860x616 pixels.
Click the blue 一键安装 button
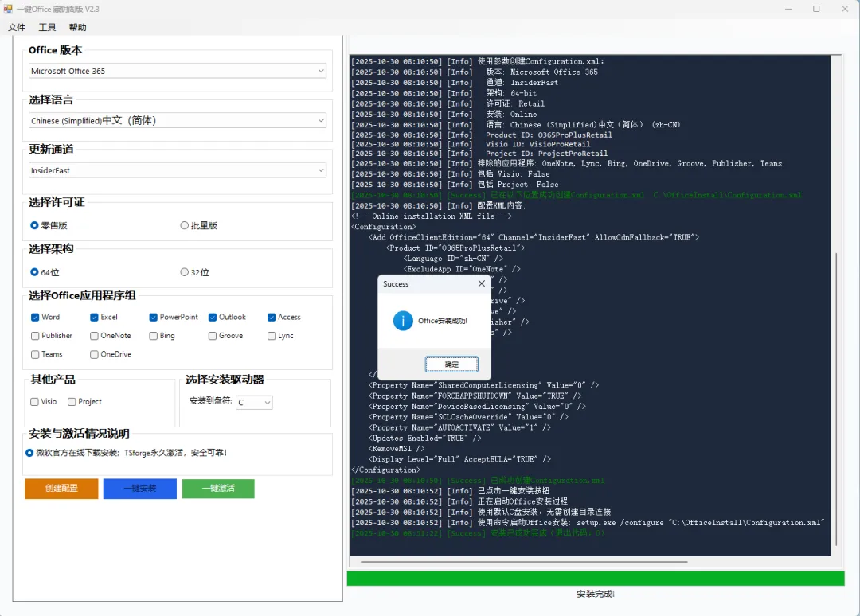[x=140, y=489]
